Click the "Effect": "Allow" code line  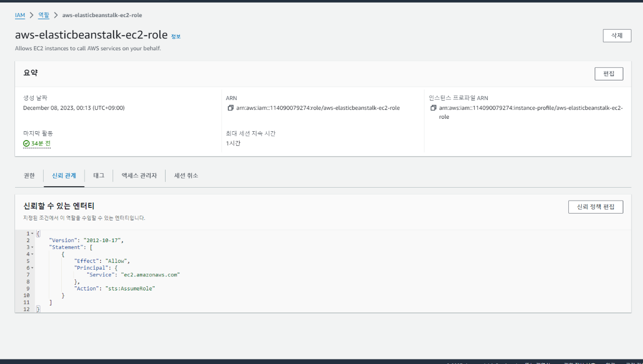[x=102, y=261]
